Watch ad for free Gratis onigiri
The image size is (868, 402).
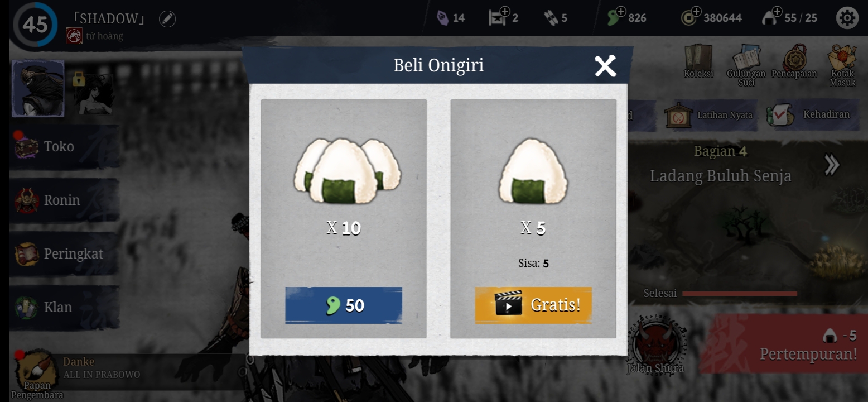[533, 305]
